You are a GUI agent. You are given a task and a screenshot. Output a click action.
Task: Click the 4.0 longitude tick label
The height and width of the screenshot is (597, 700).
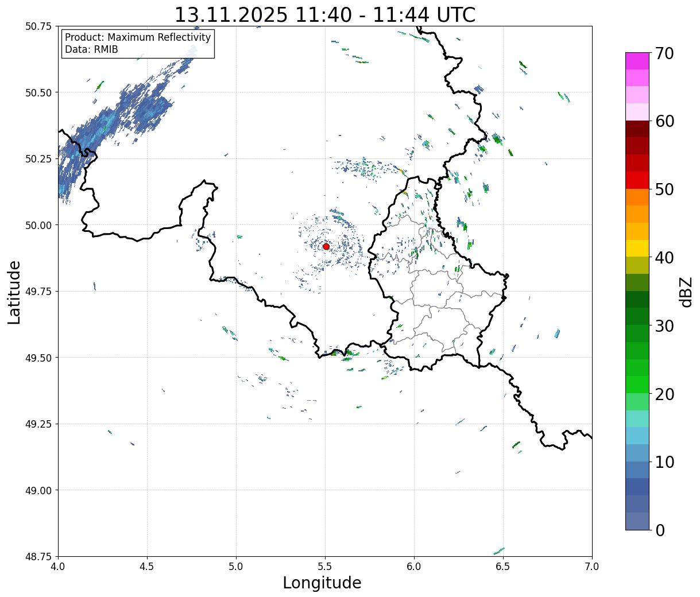pyautogui.click(x=58, y=567)
